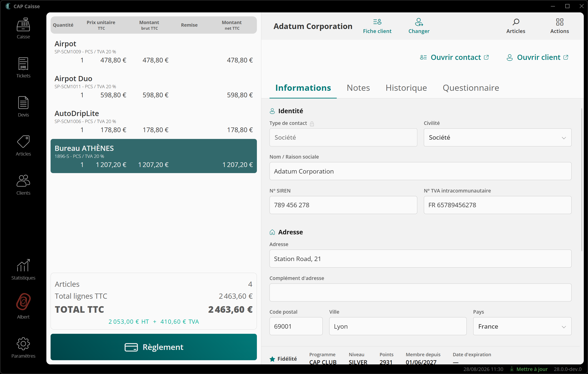Open the Clients sidebar section
The height and width of the screenshot is (374, 588).
pos(23,185)
